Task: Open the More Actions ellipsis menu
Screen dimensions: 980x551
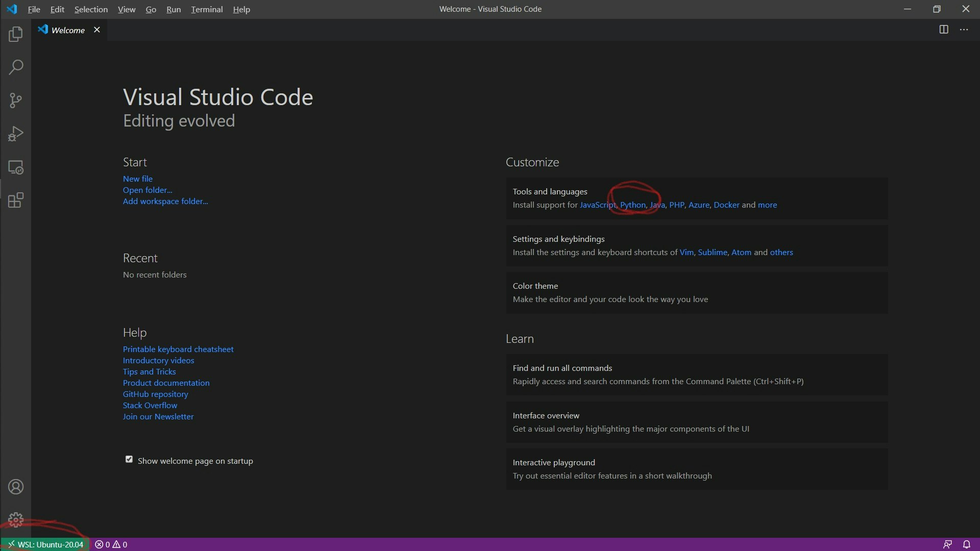Action: (x=964, y=30)
